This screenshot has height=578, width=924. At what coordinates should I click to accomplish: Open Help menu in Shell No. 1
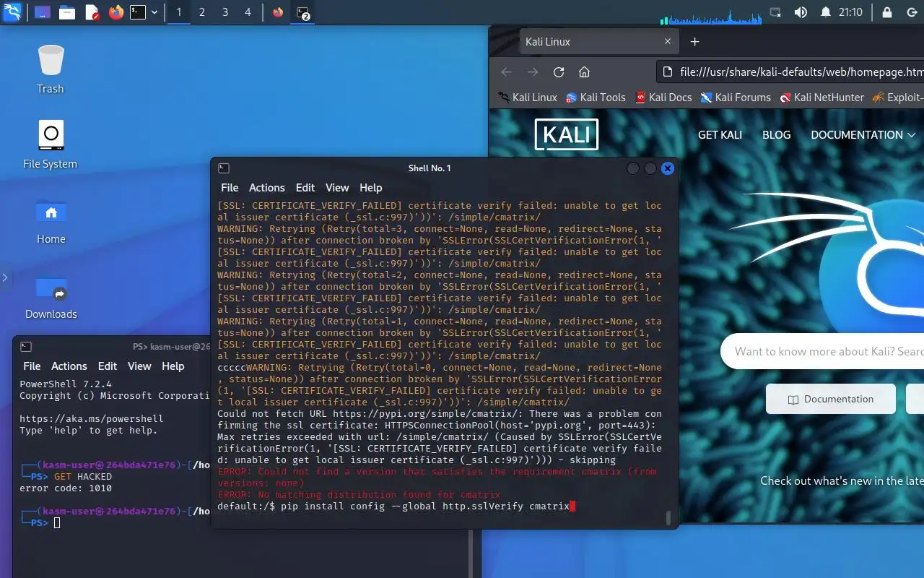pos(370,188)
